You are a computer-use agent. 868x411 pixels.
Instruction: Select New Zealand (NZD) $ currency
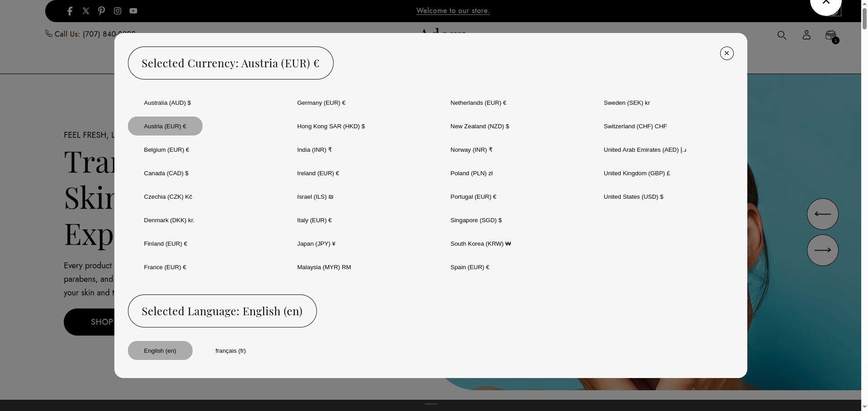[x=480, y=126]
